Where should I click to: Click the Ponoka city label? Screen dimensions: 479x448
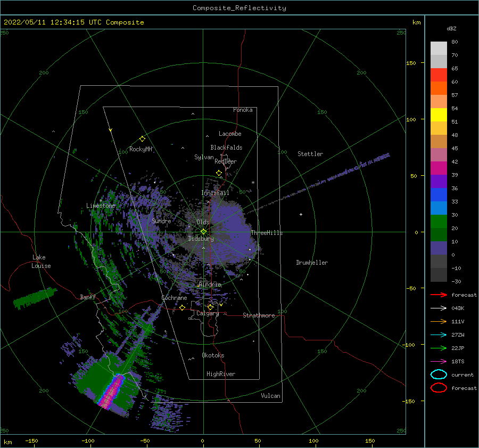tap(243, 110)
